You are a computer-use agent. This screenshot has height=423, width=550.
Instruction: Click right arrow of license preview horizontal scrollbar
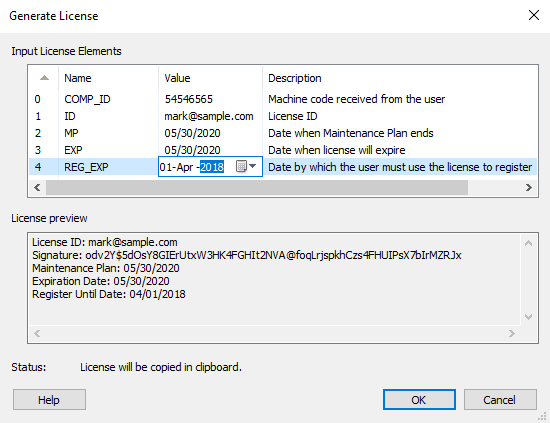pyautogui.click(x=512, y=333)
